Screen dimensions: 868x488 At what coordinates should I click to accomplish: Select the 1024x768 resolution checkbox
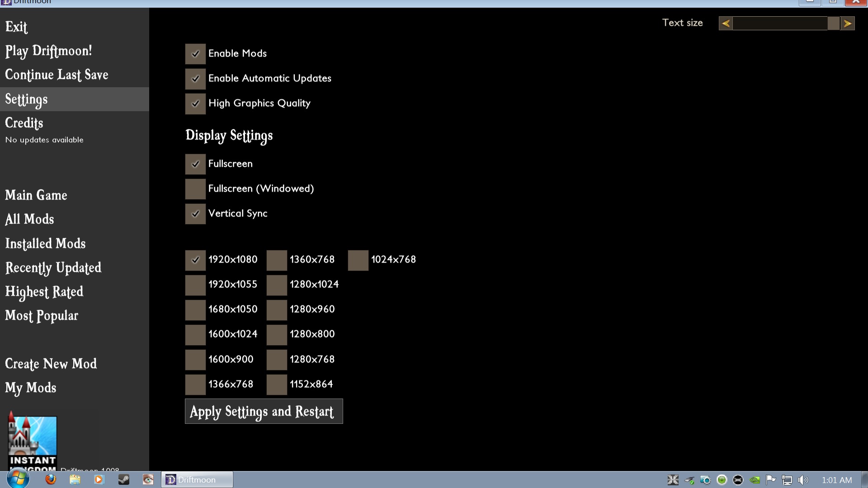358,260
